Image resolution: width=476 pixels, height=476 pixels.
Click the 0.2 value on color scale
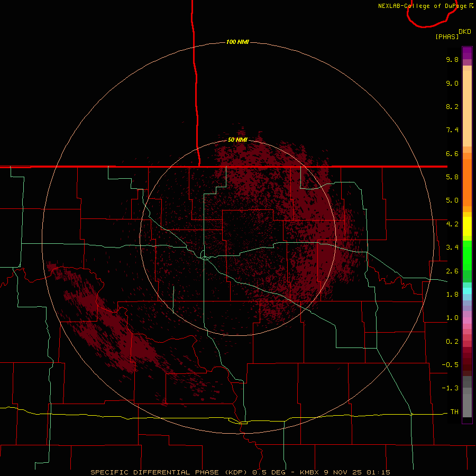[x=452, y=342]
